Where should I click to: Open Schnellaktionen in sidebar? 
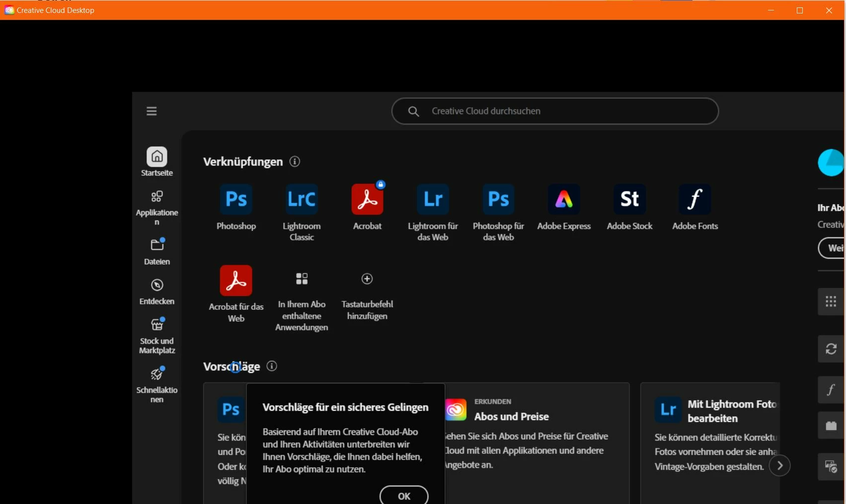pyautogui.click(x=157, y=385)
